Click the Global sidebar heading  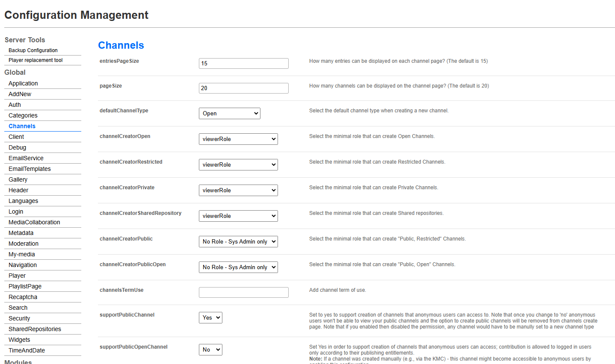[15, 72]
